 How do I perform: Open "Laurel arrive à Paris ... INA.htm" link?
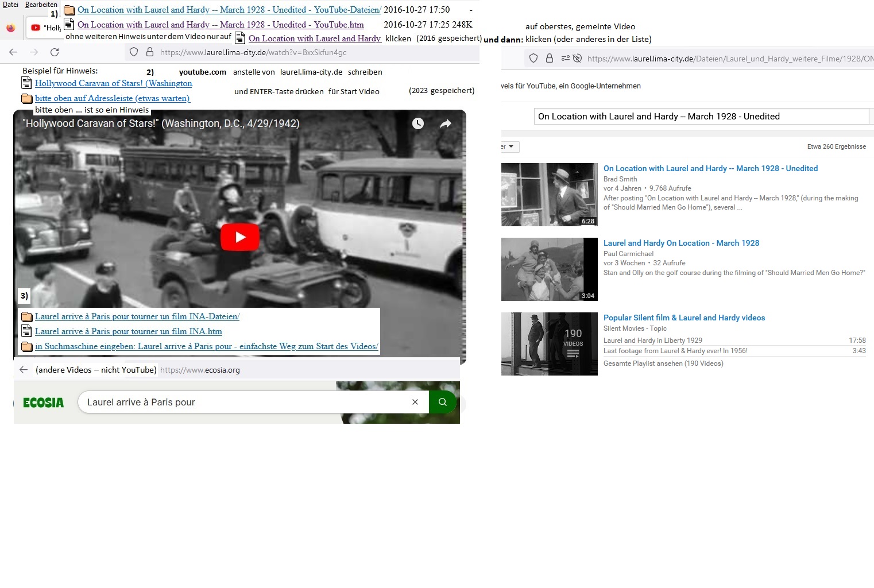pyautogui.click(x=129, y=331)
